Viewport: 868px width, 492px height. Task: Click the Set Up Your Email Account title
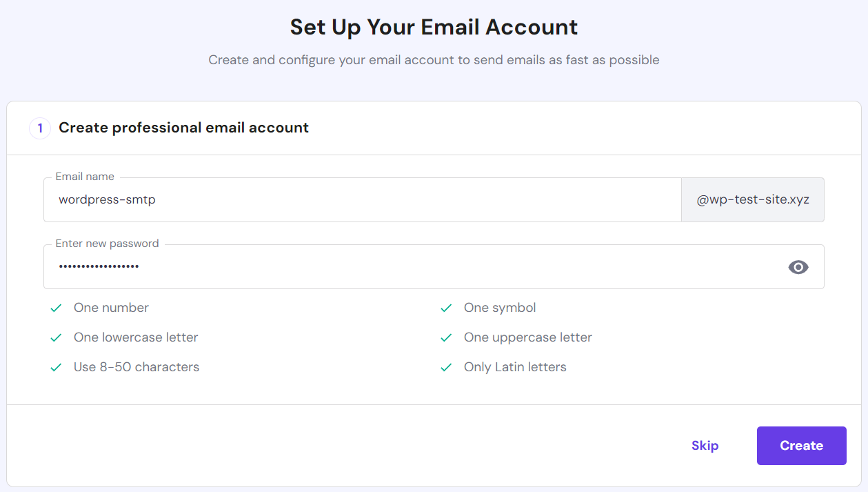tap(434, 27)
